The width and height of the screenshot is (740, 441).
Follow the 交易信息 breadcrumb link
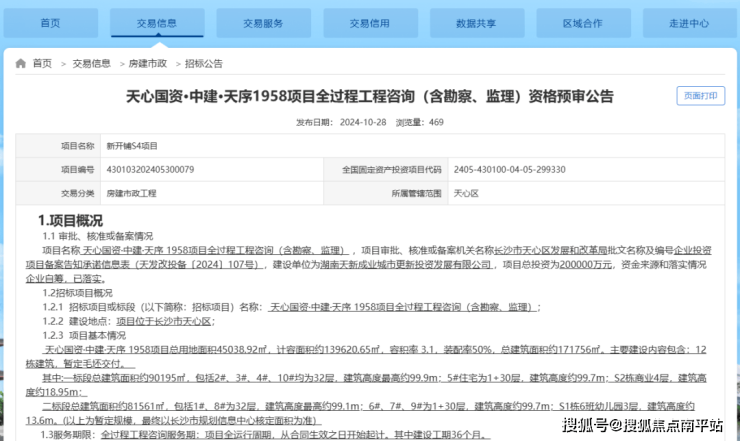91,63
